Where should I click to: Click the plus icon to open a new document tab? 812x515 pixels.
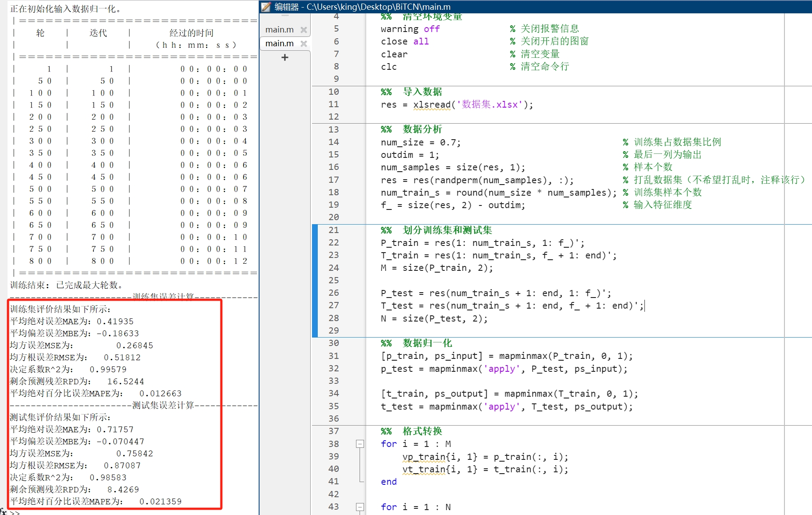coord(284,57)
